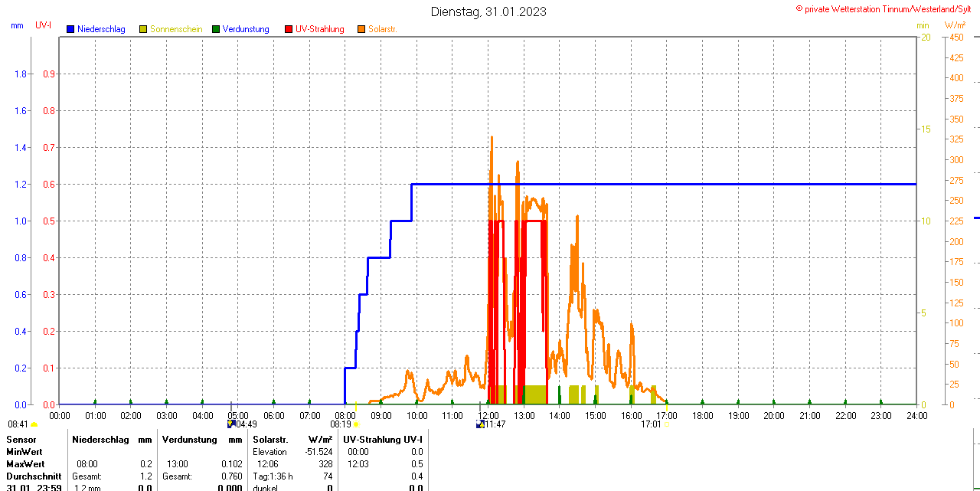Screen dimensions: 980x491
Task: Click the red UV-Strahlung legend square
Action: point(289,29)
